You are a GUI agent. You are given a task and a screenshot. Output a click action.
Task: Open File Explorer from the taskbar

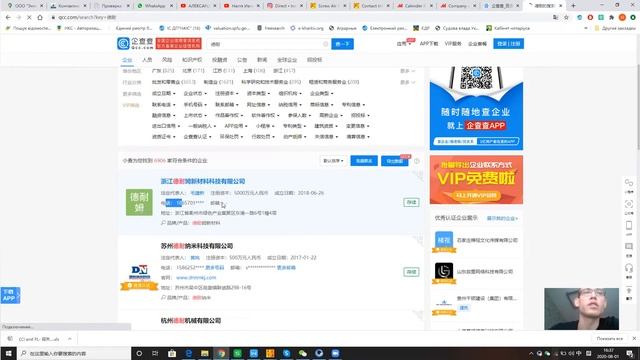point(204,353)
